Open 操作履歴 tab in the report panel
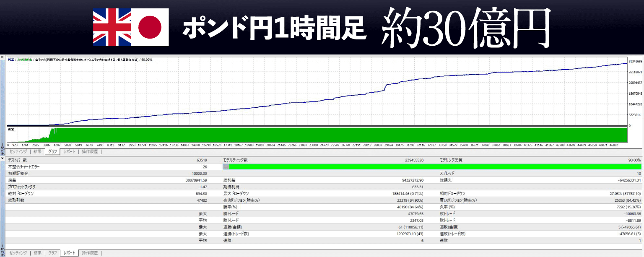This screenshot has width=644, height=257. click(90, 253)
